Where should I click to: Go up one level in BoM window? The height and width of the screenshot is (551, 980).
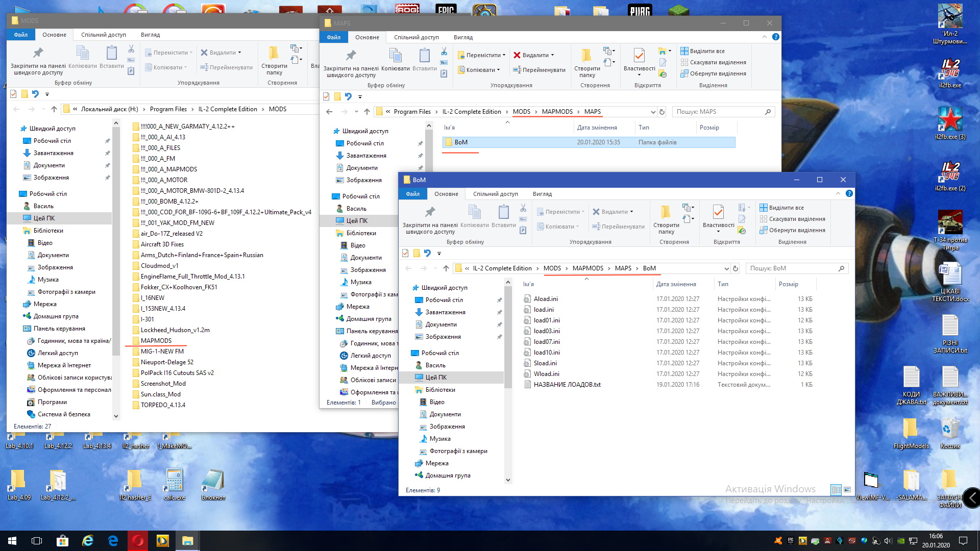click(446, 268)
